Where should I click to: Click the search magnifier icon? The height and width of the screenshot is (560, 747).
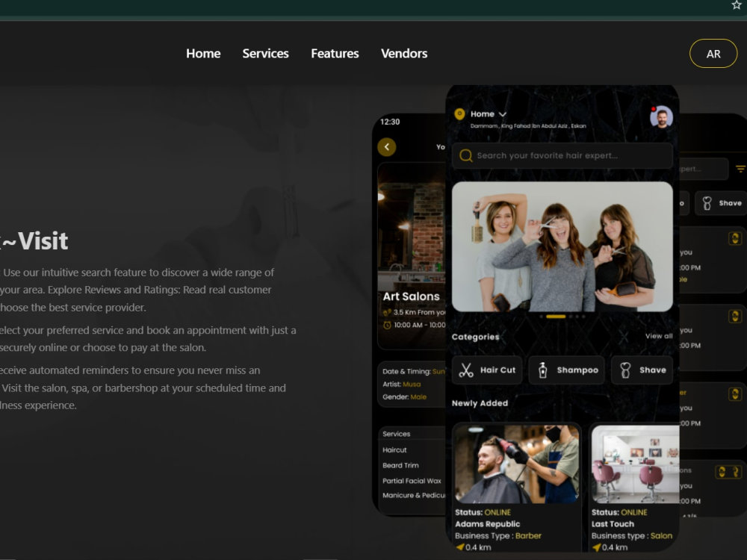point(466,156)
